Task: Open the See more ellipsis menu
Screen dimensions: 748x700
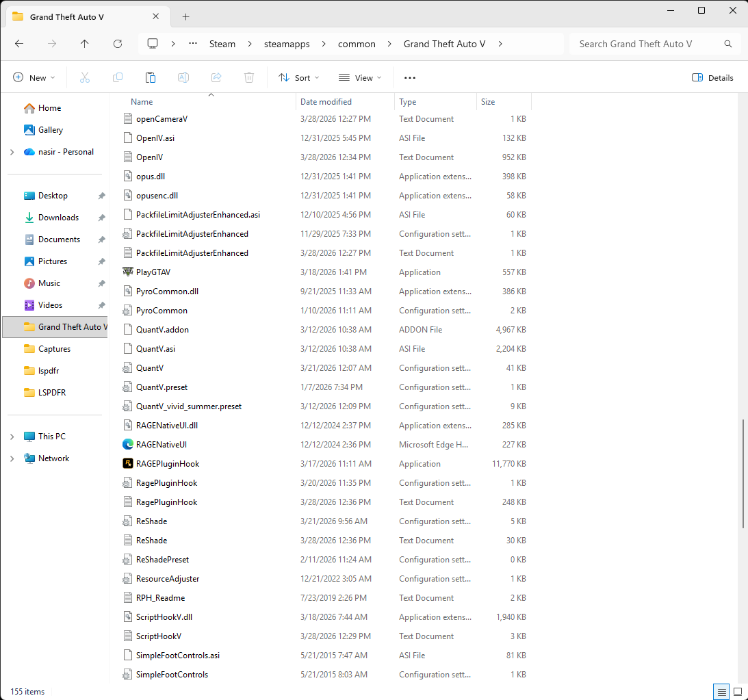Action: coord(410,78)
